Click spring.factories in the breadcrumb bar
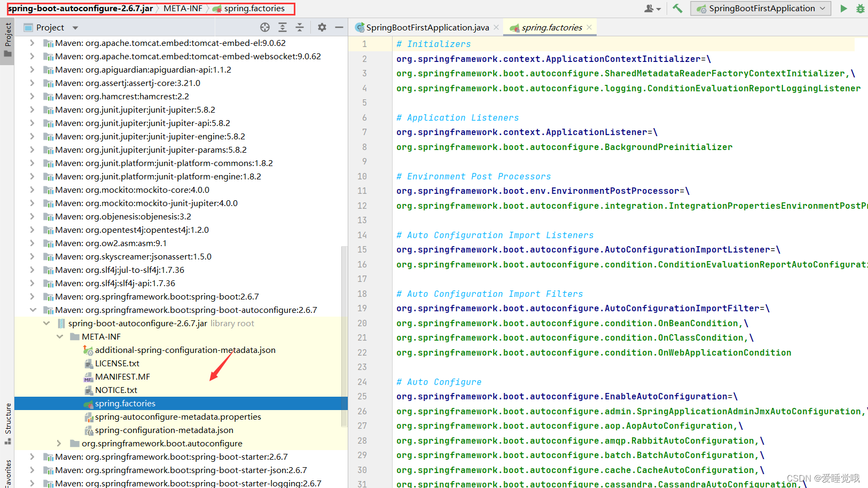This screenshot has height=488, width=868. tap(248, 9)
